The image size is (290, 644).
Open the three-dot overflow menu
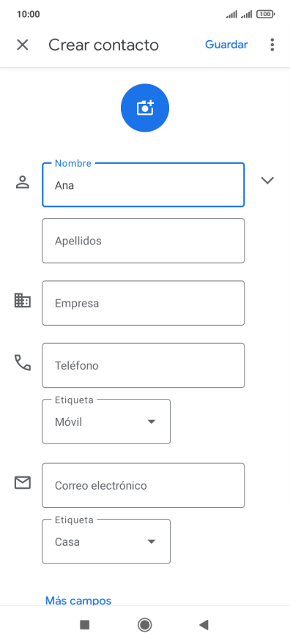pyautogui.click(x=272, y=45)
